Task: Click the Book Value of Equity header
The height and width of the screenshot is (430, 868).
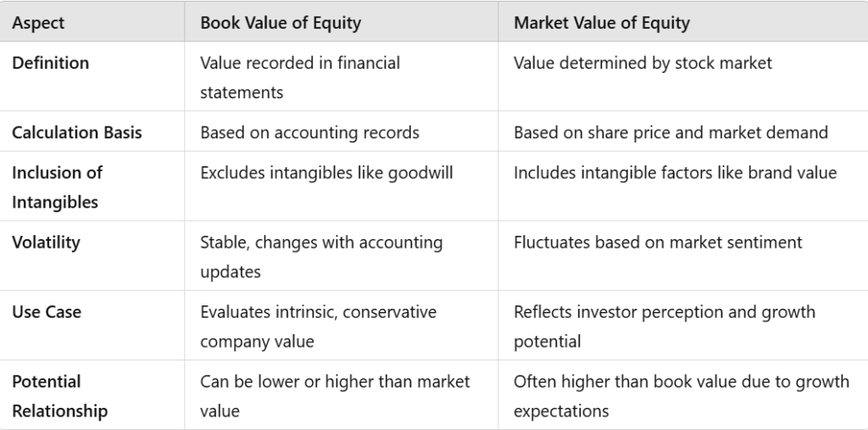Action: click(x=281, y=23)
